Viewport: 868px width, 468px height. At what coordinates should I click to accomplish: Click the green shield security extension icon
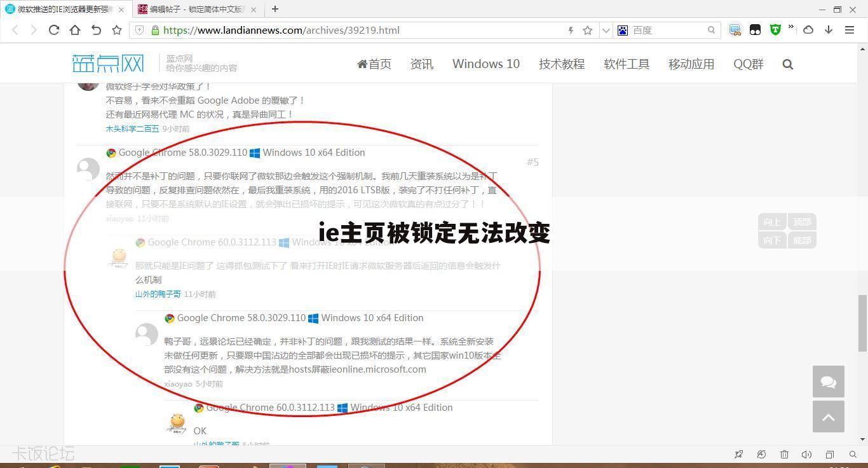point(776,30)
